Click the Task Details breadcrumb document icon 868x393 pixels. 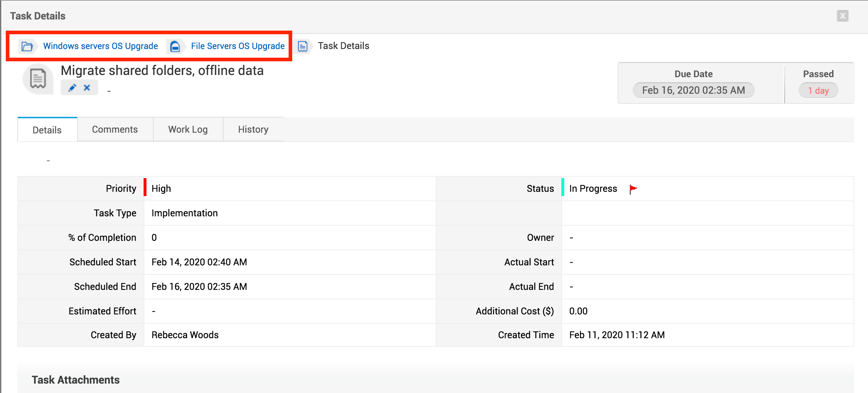pos(303,46)
